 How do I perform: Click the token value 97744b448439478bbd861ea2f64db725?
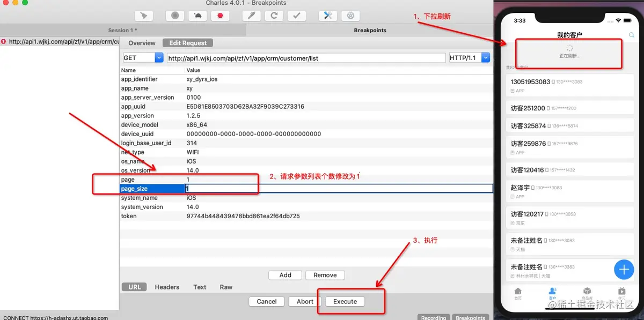[x=243, y=216]
